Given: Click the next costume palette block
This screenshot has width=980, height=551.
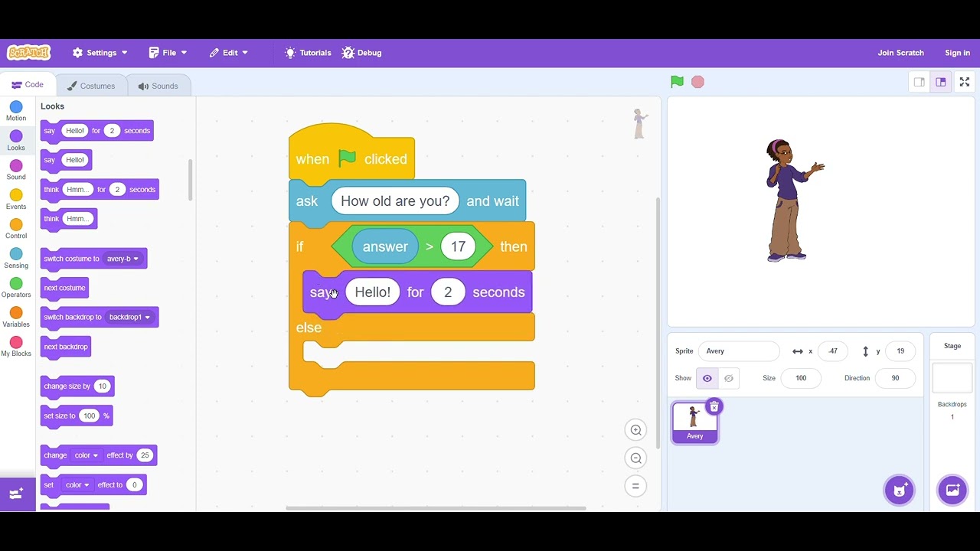Looking at the screenshot, I should point(65,288).
